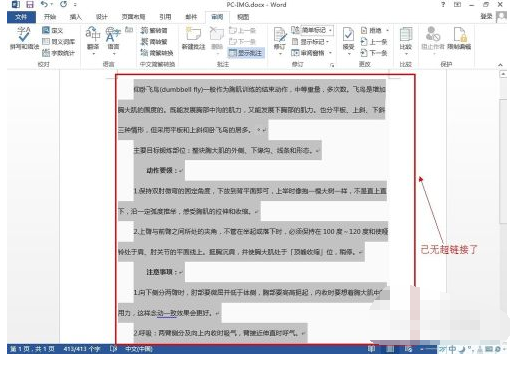Switch to the 视图 view tab
The width and height of the screenshot is (530, 366).
click(243, 17)
